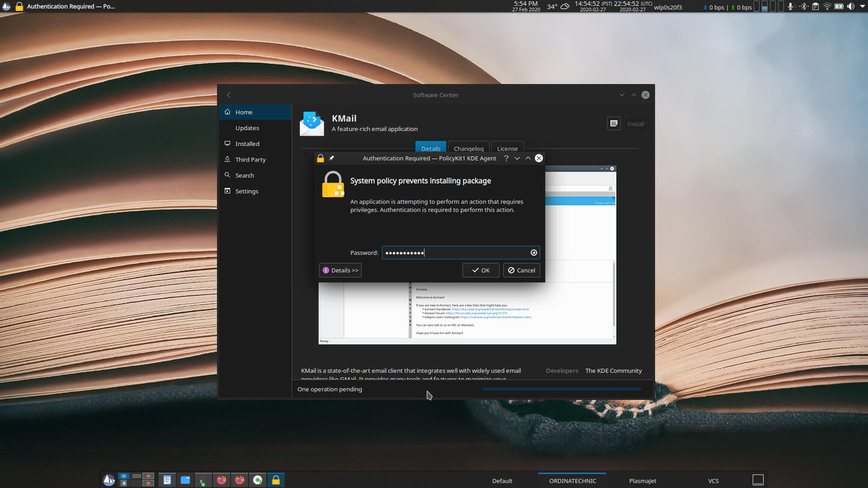Open the battery tray icon

click(838, 7)
